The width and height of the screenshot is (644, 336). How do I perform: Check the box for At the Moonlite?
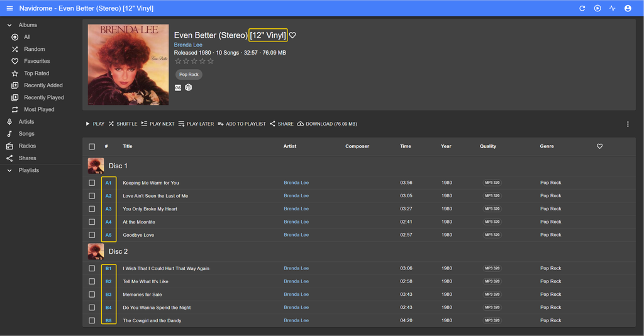[x=92, y=222]
